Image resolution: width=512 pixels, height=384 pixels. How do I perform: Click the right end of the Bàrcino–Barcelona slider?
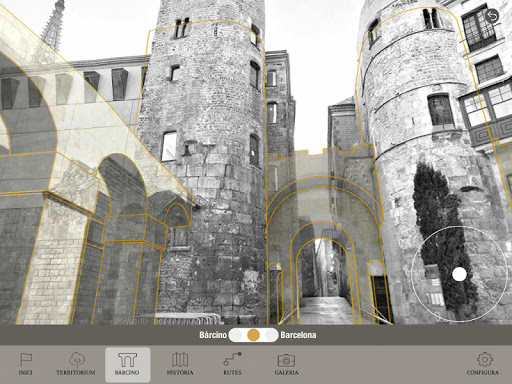click(x=271, y=335)
